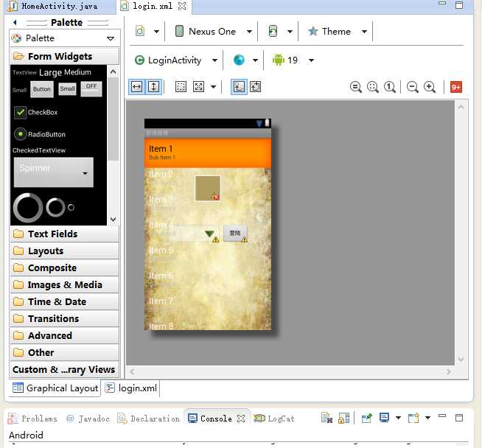Expand the Other category

(65, 352)
